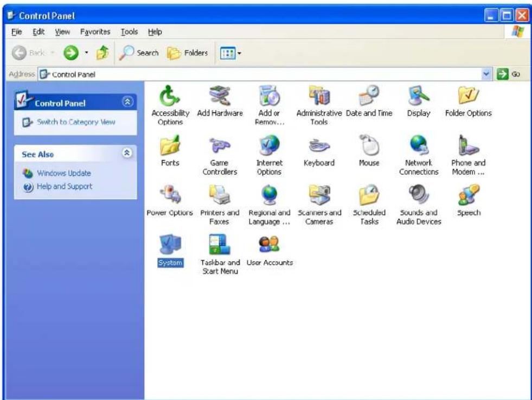Screen dimensions: 532x400
Task: Select the Printers and Faxes icon
Action: (x=220, y=195)
